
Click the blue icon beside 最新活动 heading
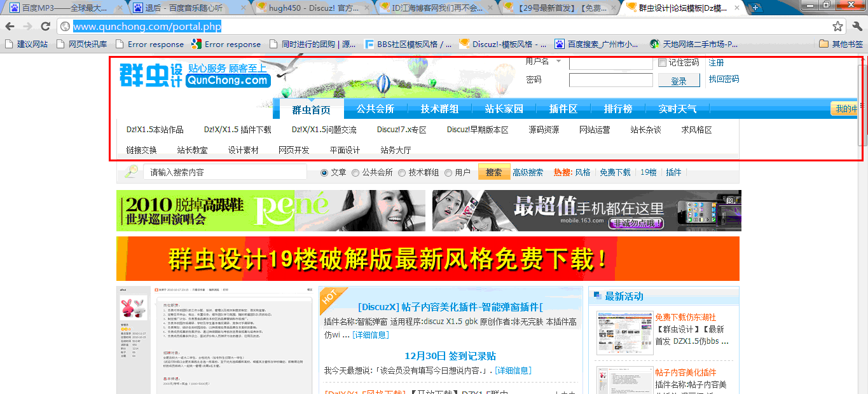click(596, 296)
